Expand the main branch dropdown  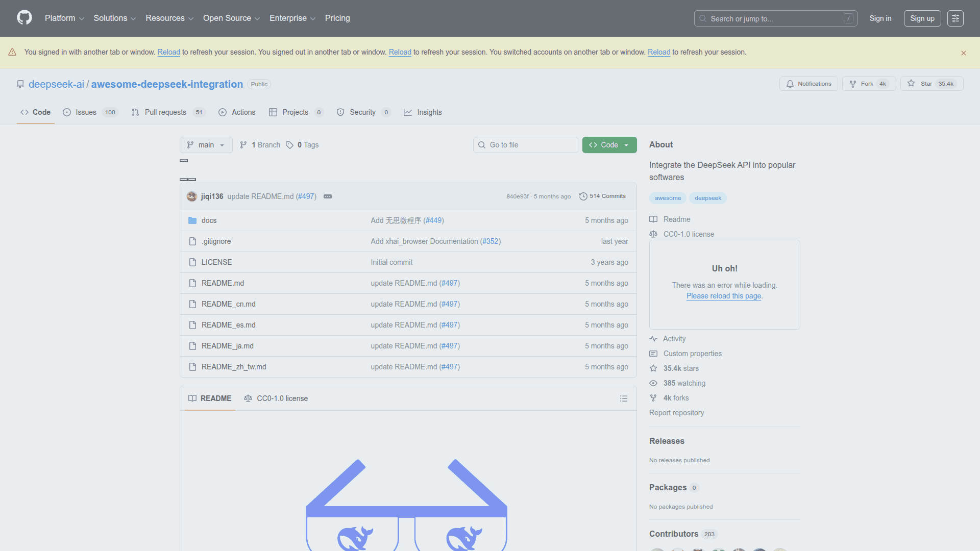point(206,145)
